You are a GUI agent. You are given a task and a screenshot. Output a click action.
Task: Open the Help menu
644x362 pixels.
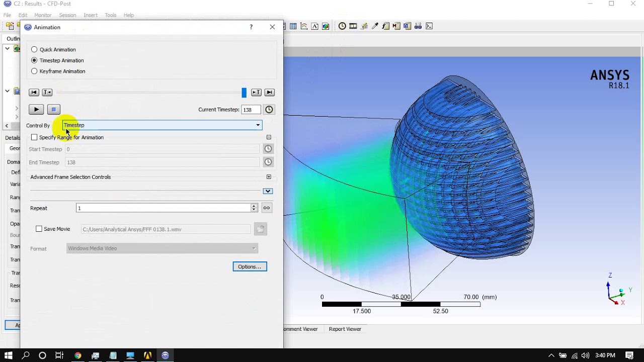(129, 15)
